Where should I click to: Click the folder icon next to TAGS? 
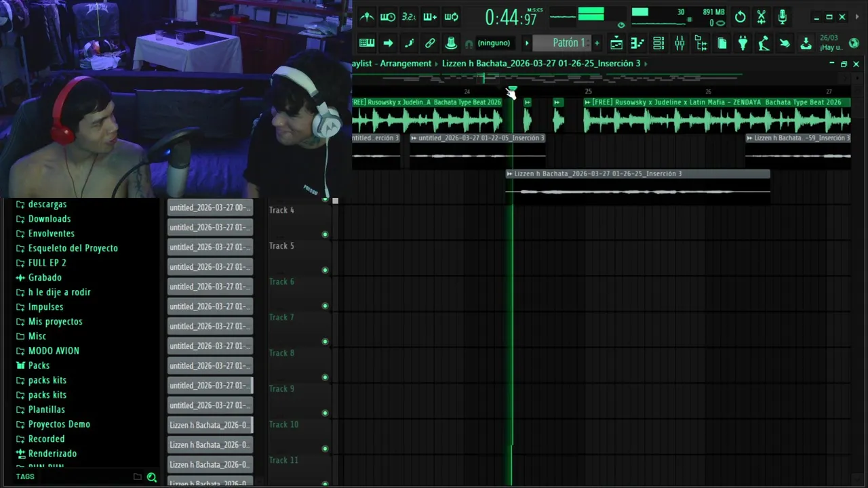click(138, 477)
